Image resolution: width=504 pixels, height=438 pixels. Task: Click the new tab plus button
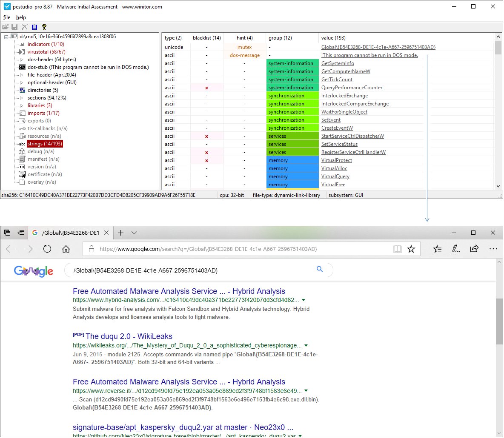click(x=120, y=233)
